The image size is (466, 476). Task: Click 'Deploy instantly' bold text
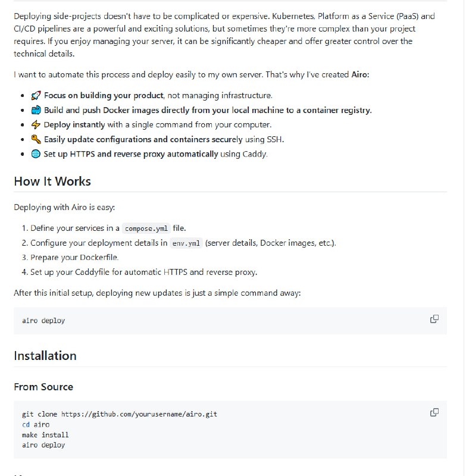74,125
